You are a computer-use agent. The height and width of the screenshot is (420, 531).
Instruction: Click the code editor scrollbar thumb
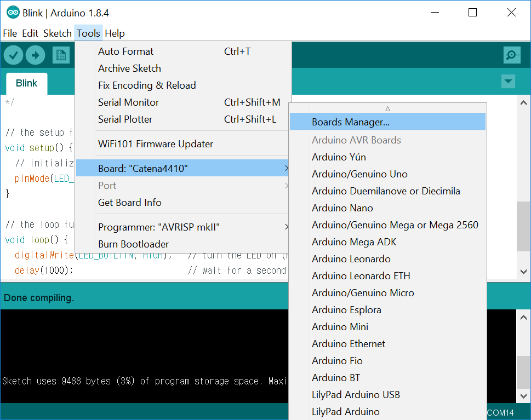click(523, 226)
